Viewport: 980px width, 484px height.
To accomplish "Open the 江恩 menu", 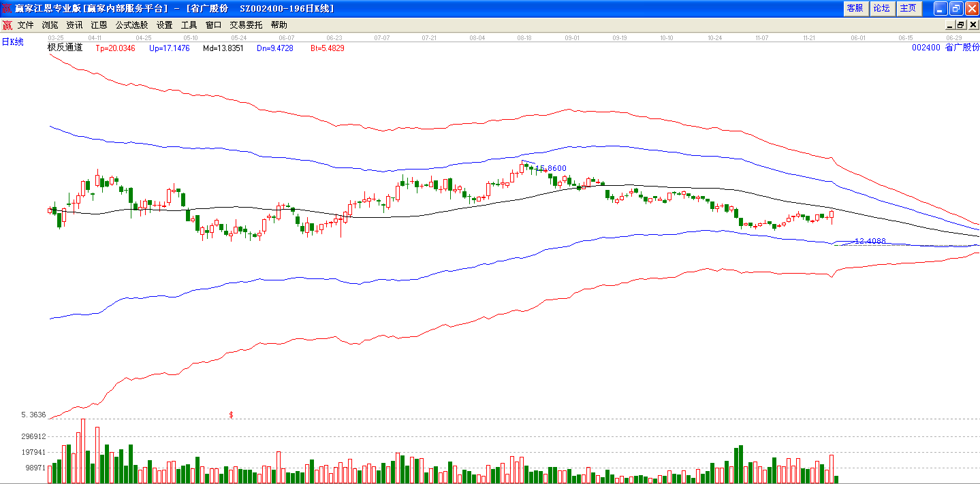I will coord(99,25).
